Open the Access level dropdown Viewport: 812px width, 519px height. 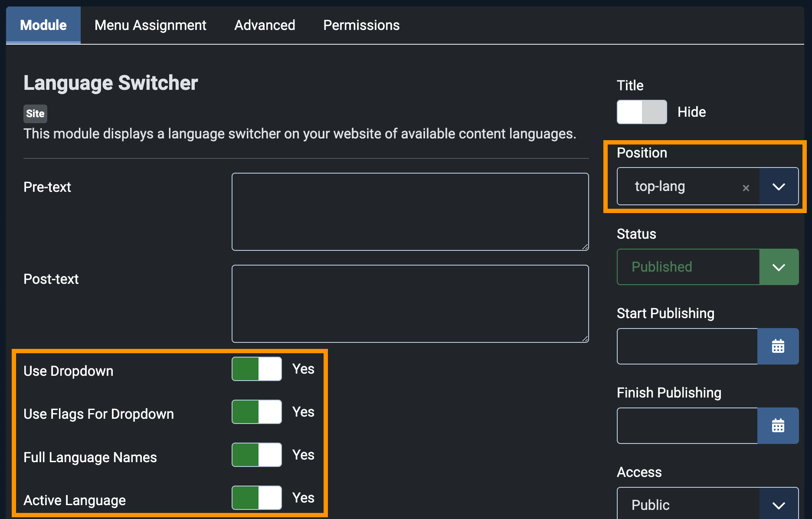(779, 505)
